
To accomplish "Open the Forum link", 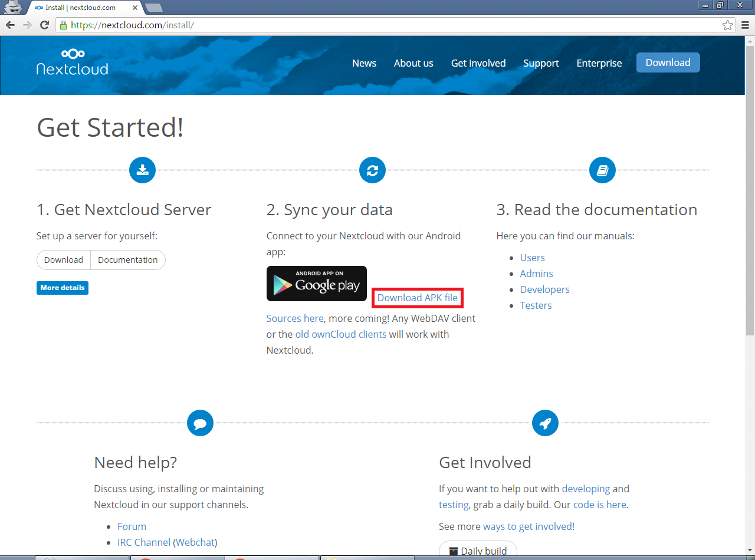I will pyautogui.click(x=132, y=526).
